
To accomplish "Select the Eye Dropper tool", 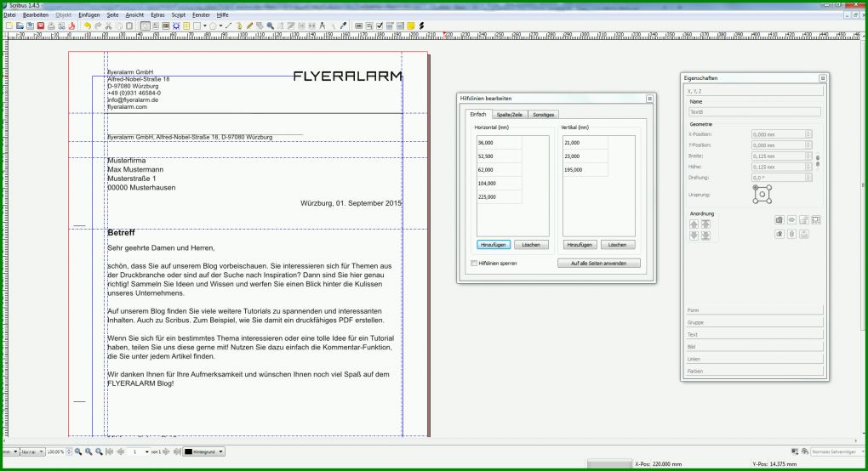I will [x=343, y=26].
